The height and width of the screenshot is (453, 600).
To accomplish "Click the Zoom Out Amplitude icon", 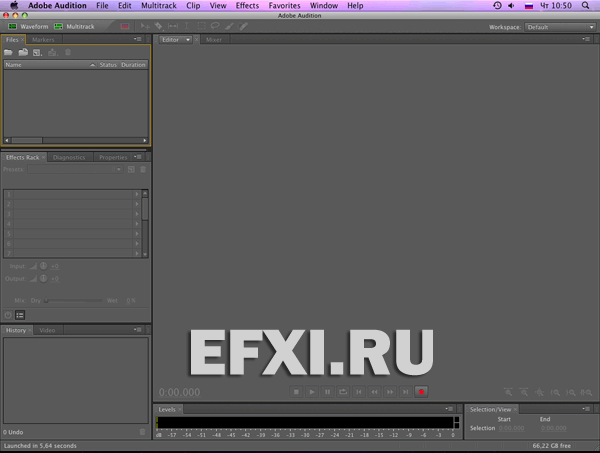I will (524, 392).
